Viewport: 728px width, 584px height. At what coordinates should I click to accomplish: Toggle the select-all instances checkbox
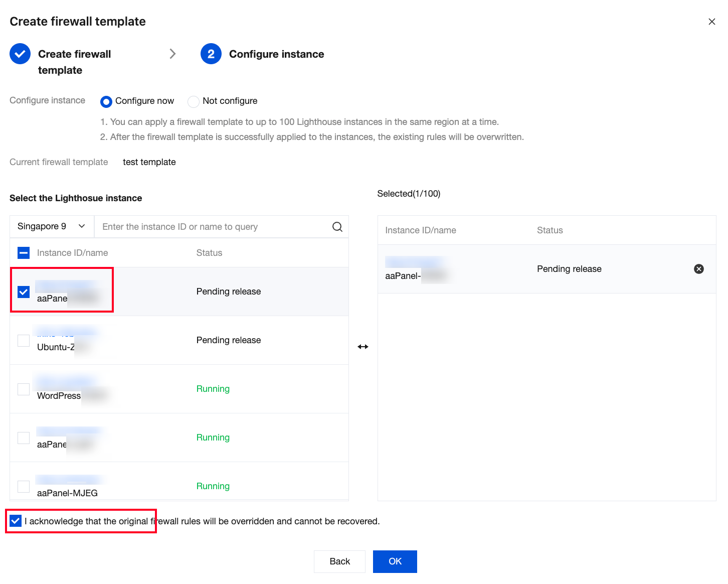pyautogui.click(x=24, y=253)
